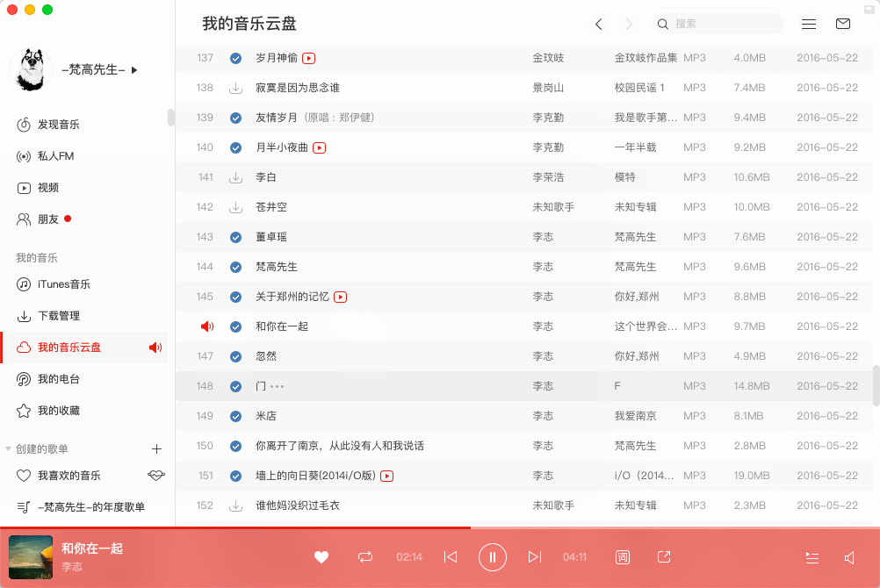Open the playlist queue icon
The image size is (880, 588).
[811, 558]
